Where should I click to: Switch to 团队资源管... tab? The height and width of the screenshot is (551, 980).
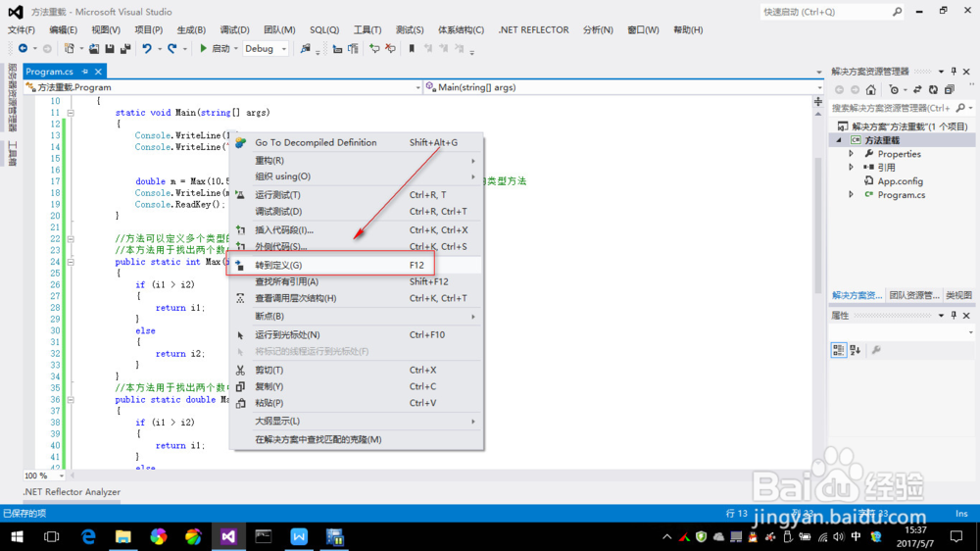tap(914, 295)
